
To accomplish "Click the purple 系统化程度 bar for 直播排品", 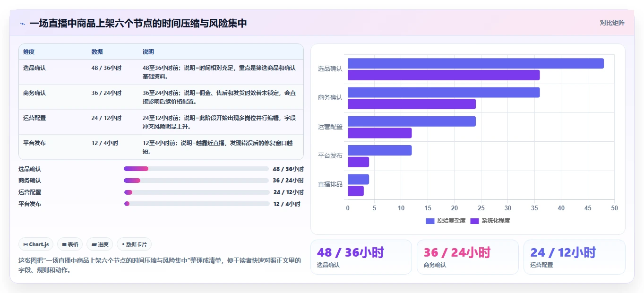I will point(356,191).
